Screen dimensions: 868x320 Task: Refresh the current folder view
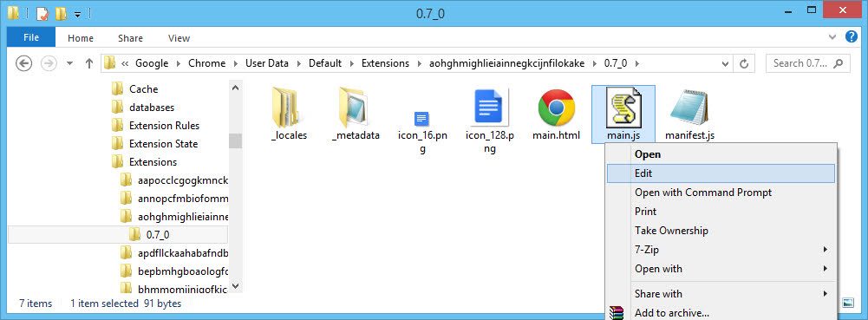pos(745,63)
